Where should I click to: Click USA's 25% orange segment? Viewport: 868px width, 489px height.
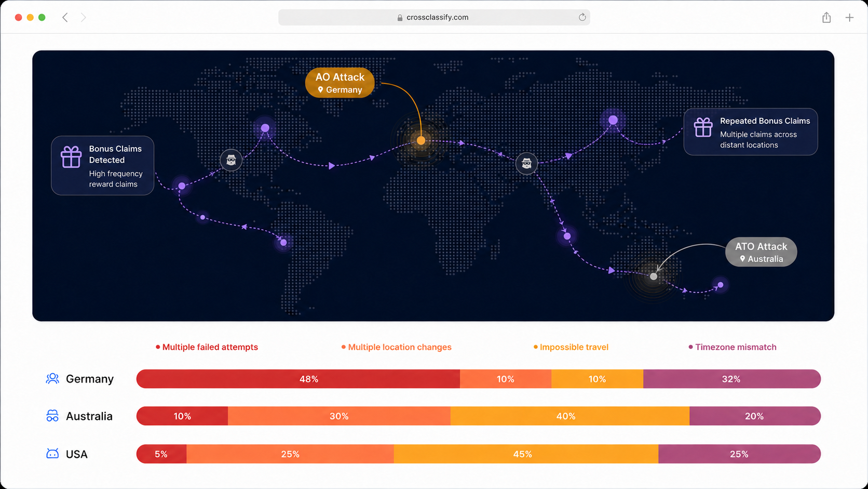(x=290, y=454)
